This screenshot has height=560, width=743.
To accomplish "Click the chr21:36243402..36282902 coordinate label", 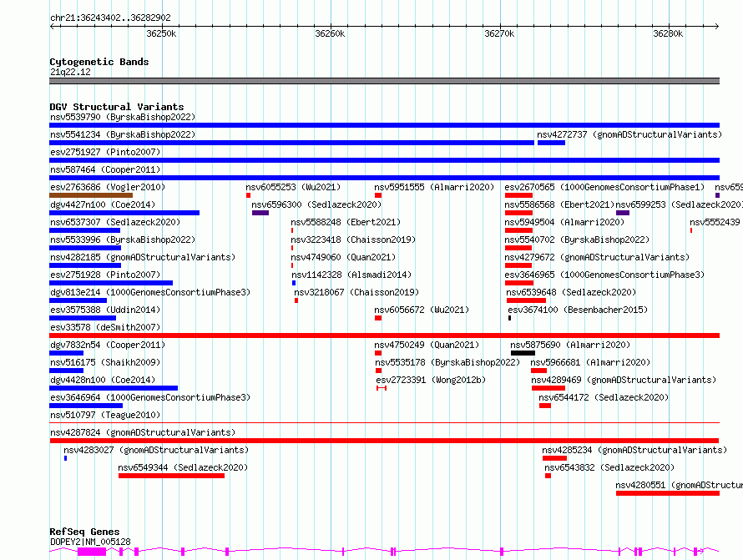I will [x=110, y=18].
